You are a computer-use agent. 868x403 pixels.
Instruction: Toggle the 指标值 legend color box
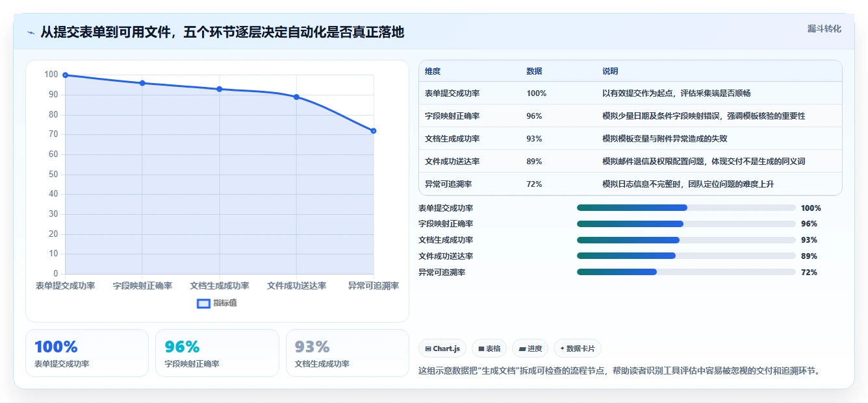(203, 303)
